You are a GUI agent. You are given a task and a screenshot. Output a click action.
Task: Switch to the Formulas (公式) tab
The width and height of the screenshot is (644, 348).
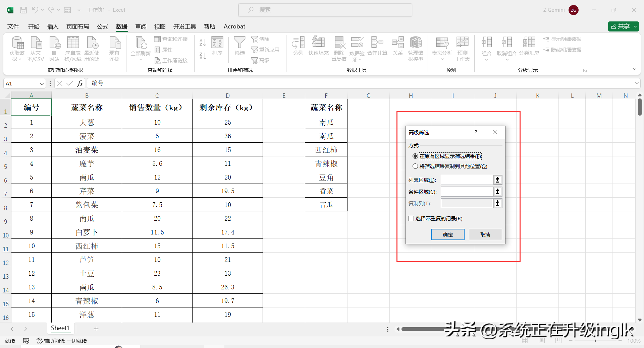[103, 26]
